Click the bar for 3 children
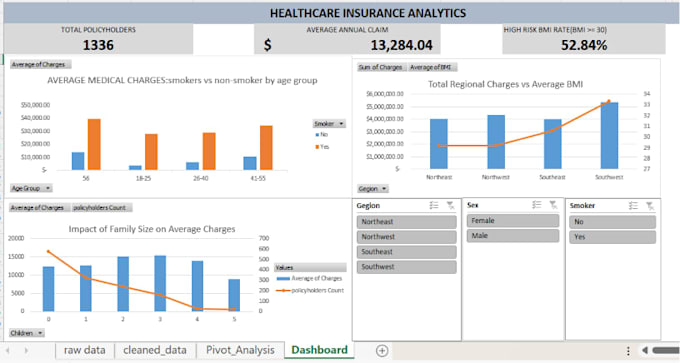Screen dimensions: 680x363 point(160,283)
